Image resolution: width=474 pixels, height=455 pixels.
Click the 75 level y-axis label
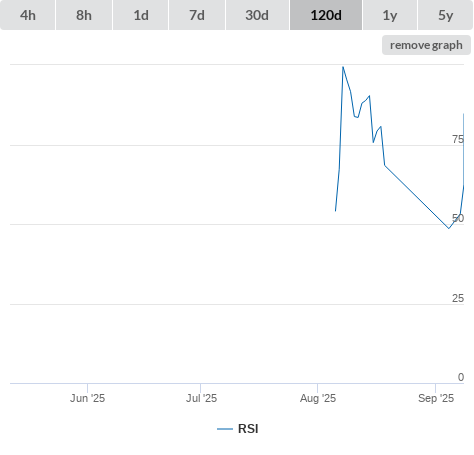(x=458, y=139)
